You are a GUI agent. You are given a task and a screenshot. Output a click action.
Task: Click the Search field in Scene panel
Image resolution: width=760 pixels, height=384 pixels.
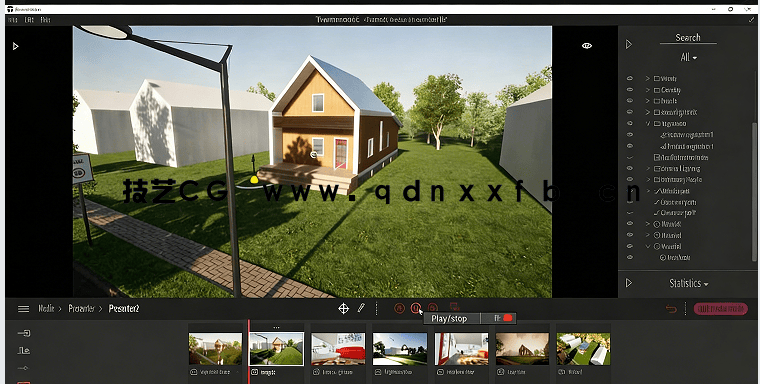click(x=688, y=38)
